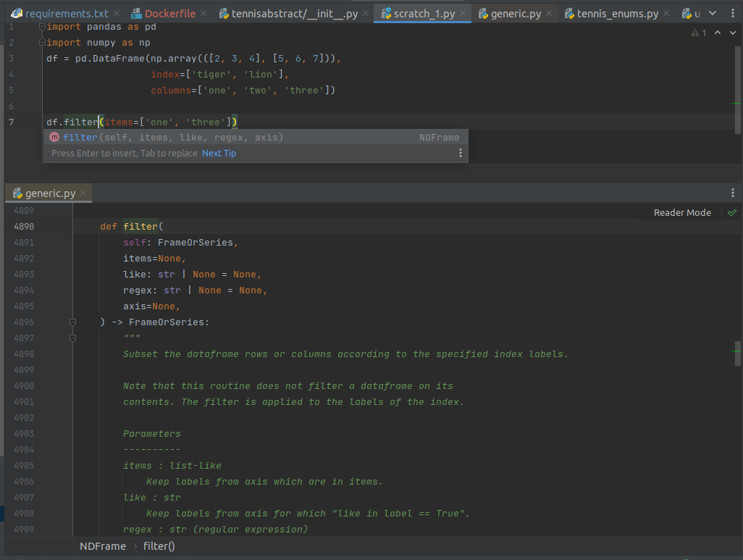Viewport: 743px width, 560px height.
Task: Close the scratch_1.py tab
Action: [x=463, y=13]
